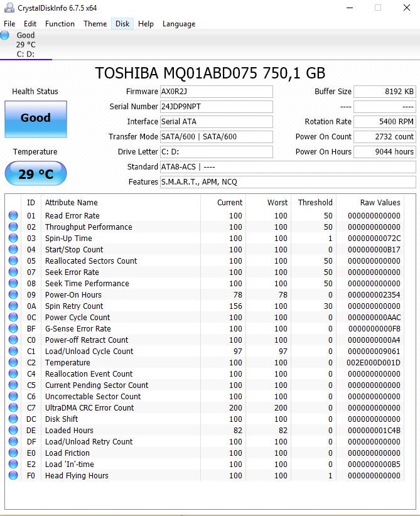Click the status dot for Power-off Retract Count

click(13, 339)
